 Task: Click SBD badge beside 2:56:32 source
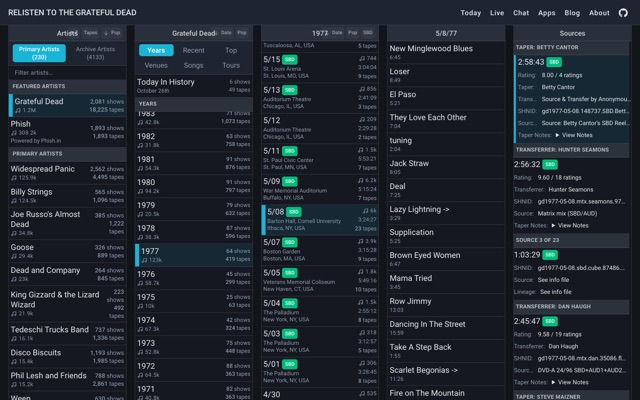[x=550, y=164]
